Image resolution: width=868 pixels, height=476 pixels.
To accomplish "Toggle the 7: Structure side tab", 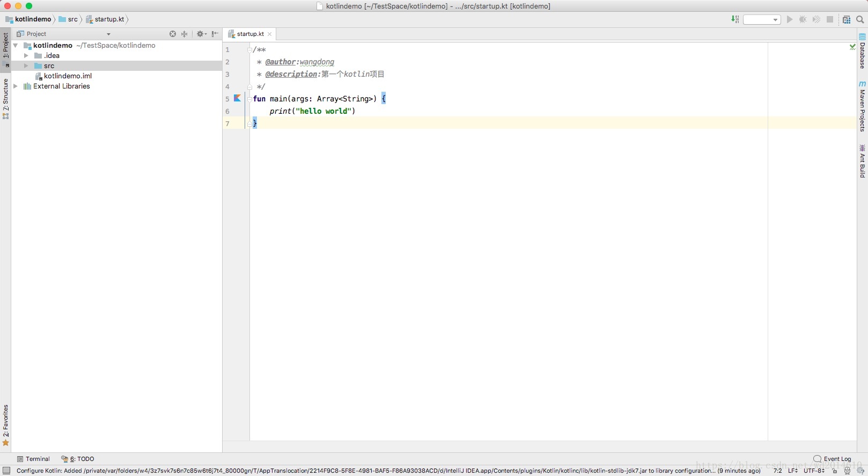I will [5, 99].
